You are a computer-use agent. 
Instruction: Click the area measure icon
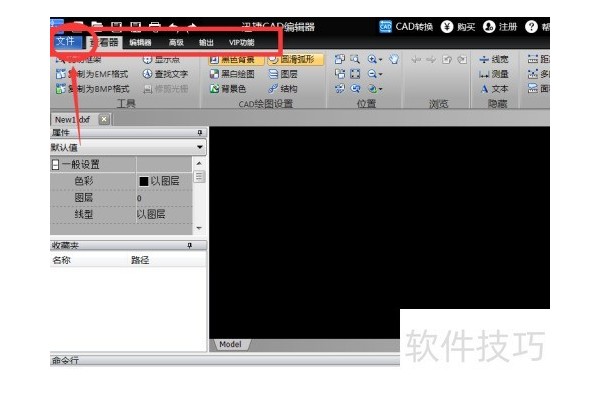pyautogui.click(x=533, y=89)
